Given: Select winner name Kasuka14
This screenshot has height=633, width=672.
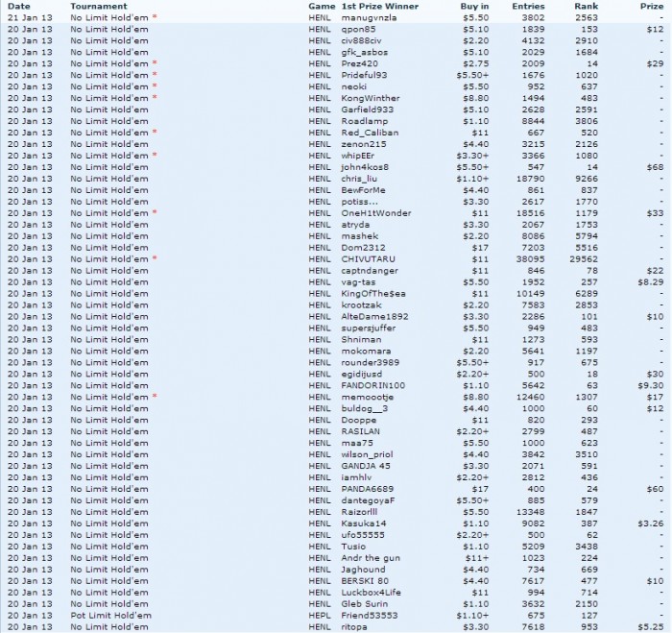Looking at the screenshot, I should pos(364,524).
